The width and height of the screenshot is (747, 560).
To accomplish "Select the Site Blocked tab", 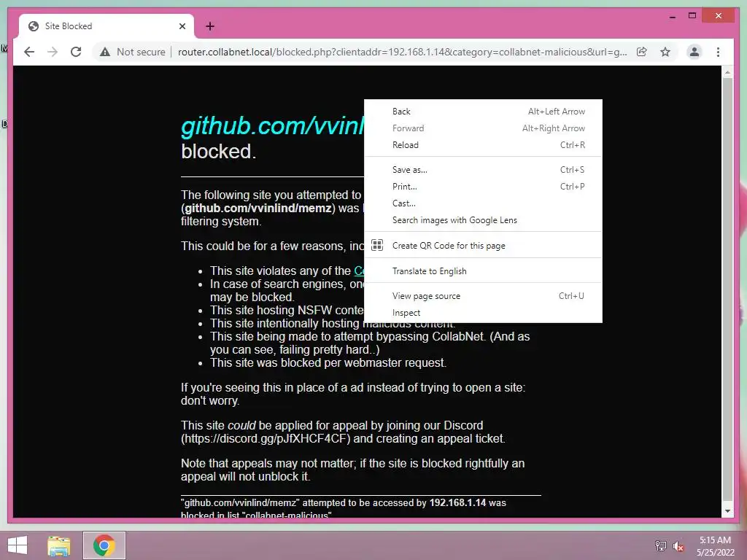I will pyautogui.click(x=107, y=26).
